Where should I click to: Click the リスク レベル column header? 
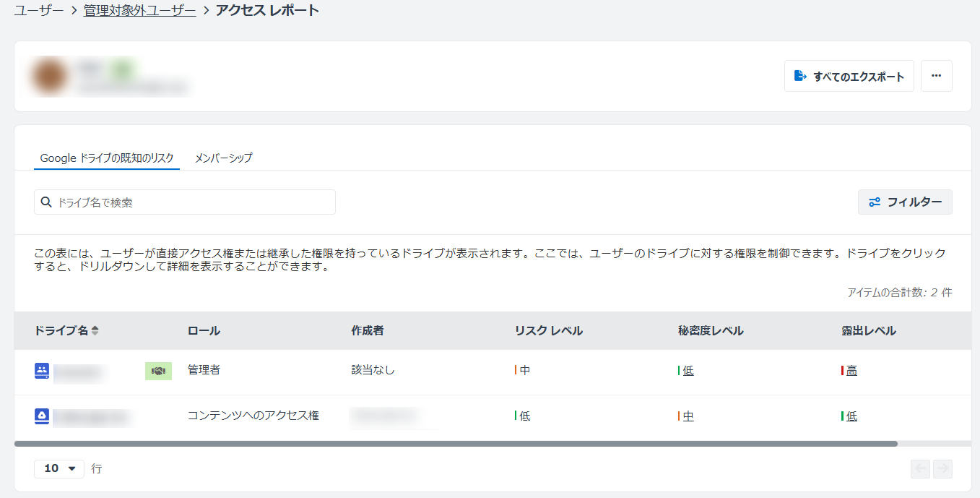tap(549, 330)
